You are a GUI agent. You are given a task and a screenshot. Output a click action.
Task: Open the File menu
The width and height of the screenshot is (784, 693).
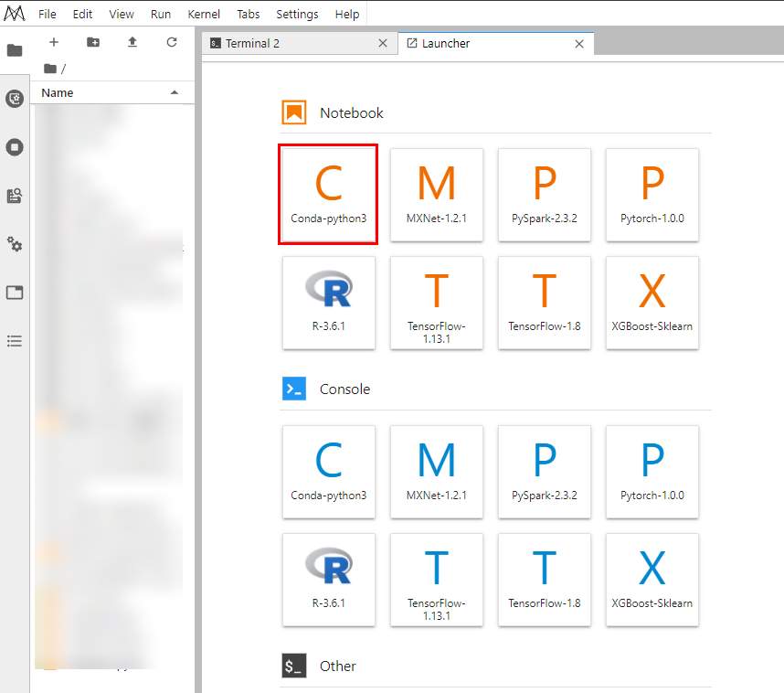[47, 14]
